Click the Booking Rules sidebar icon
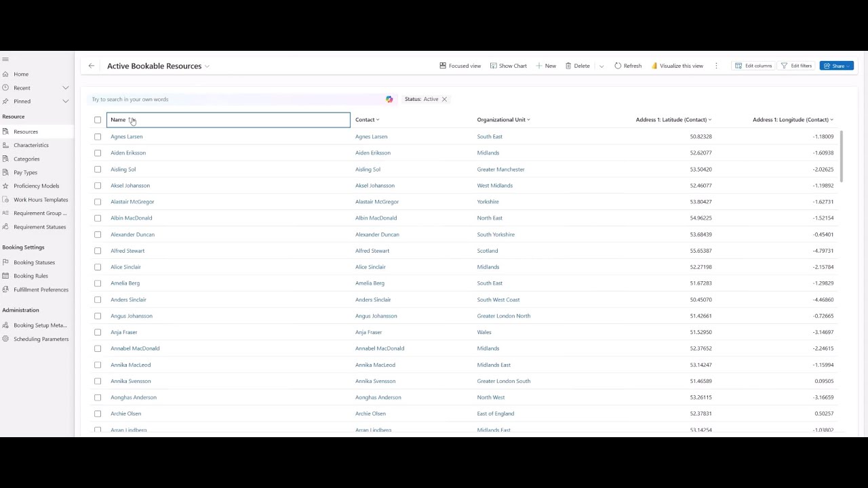Screen dimensions: 868x488 (x=5, y=276)
